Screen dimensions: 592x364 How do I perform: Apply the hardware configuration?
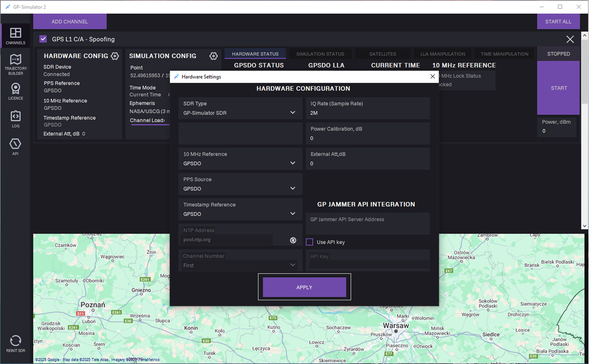tap(304, 287)
